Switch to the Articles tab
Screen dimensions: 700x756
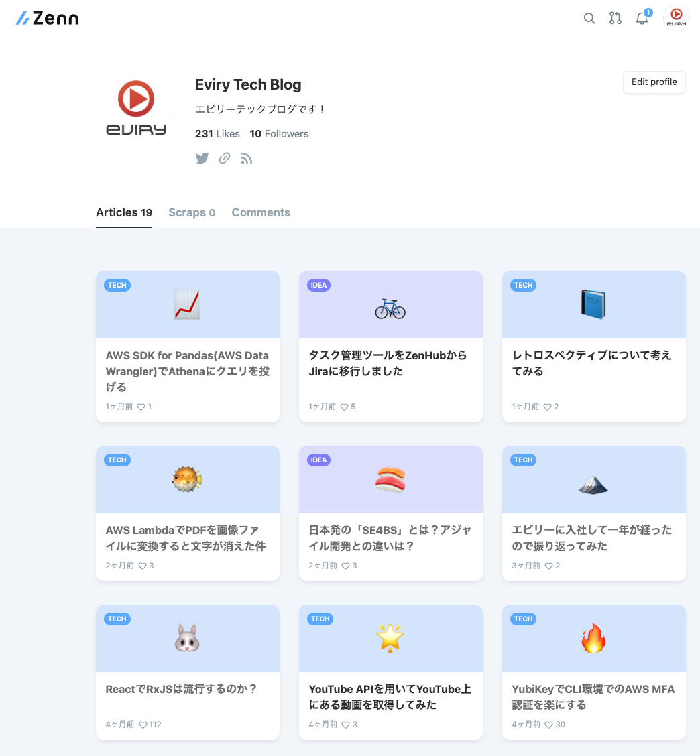(x=124, y=212)
